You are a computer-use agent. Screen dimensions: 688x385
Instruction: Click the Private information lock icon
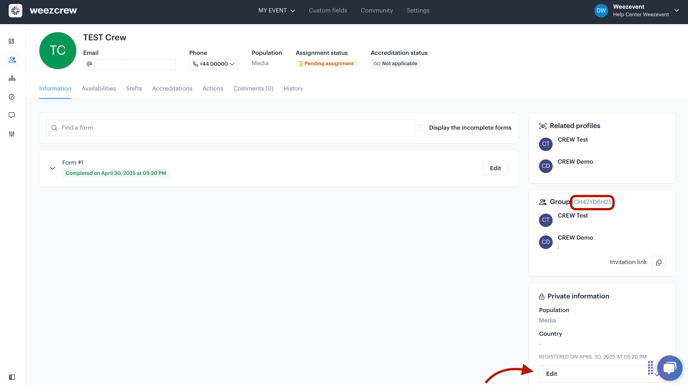(x=541, y=297)
